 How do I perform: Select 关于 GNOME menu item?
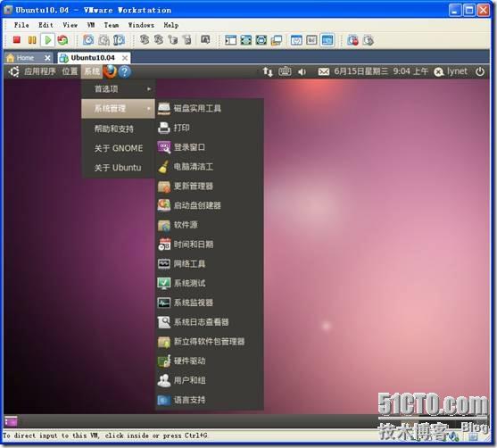[x=118, y=148]
